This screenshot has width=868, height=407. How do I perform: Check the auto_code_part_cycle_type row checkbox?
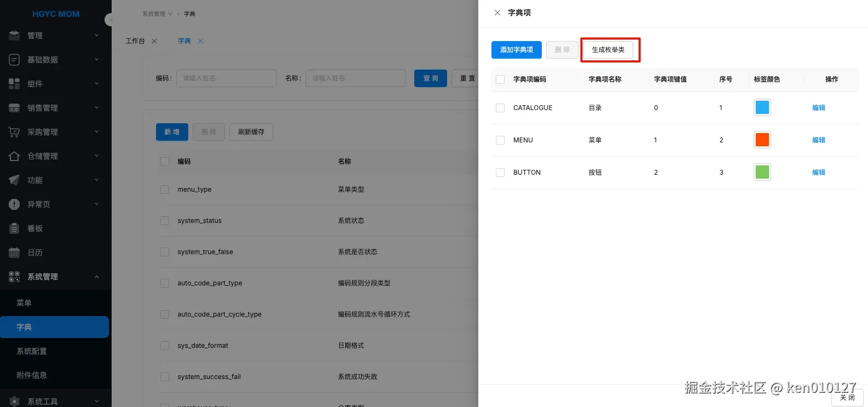[x=165, y=314]
